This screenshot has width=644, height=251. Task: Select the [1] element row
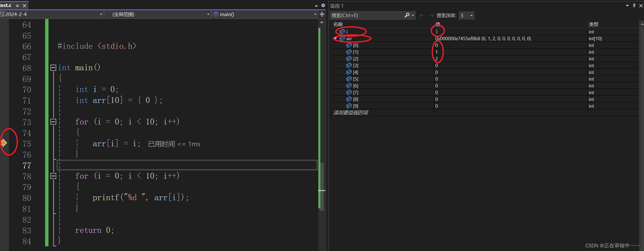(485, 52)
